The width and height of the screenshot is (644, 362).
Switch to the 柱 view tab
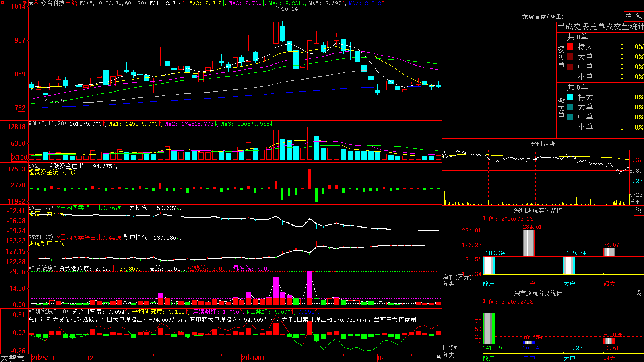(629, 16)
